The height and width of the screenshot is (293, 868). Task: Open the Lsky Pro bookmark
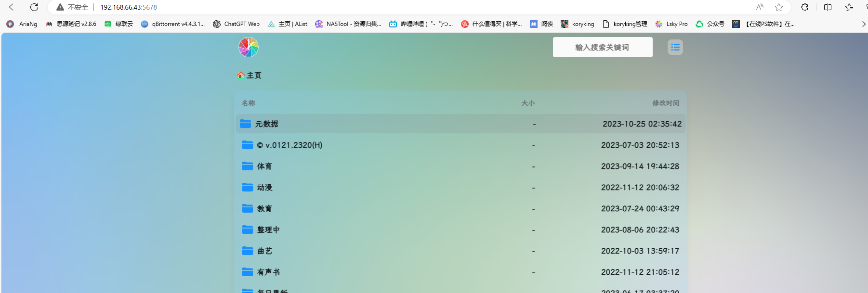[671, 24]
